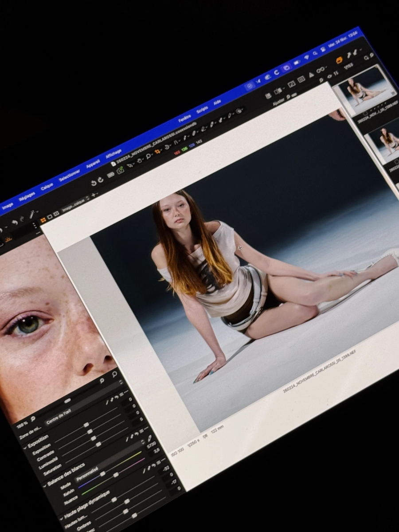Open the Scripts menu
The width and height of the screenshot is (399, 532).
202,110
